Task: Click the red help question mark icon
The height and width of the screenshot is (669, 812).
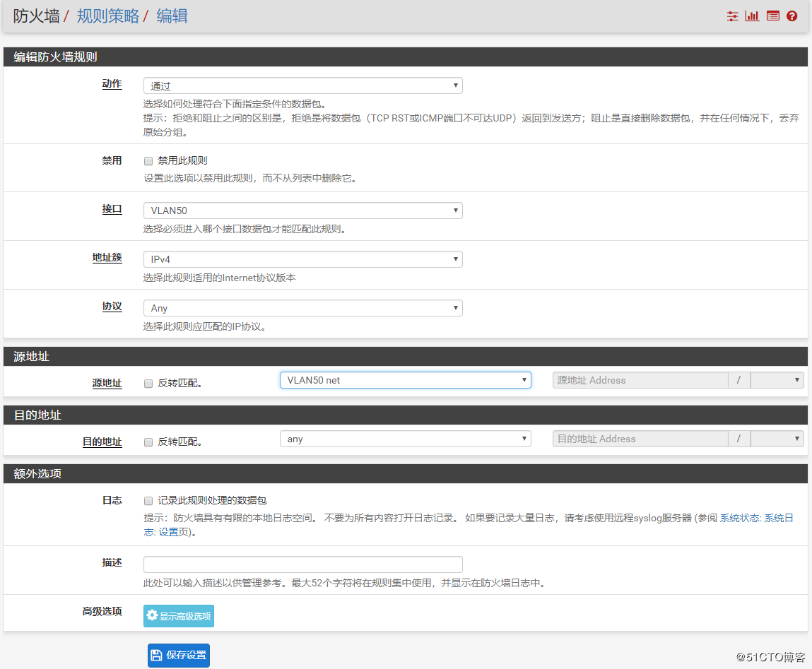Action: (x=792, y=16)
